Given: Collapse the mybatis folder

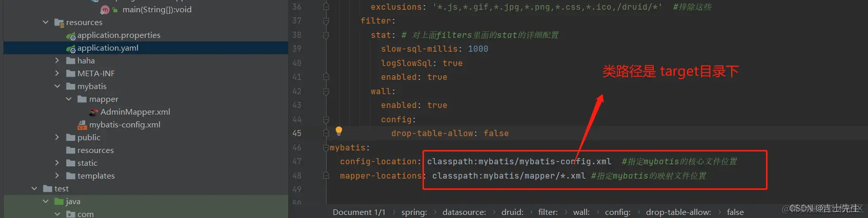Looking at the screenshot, I should coord(57,86).
